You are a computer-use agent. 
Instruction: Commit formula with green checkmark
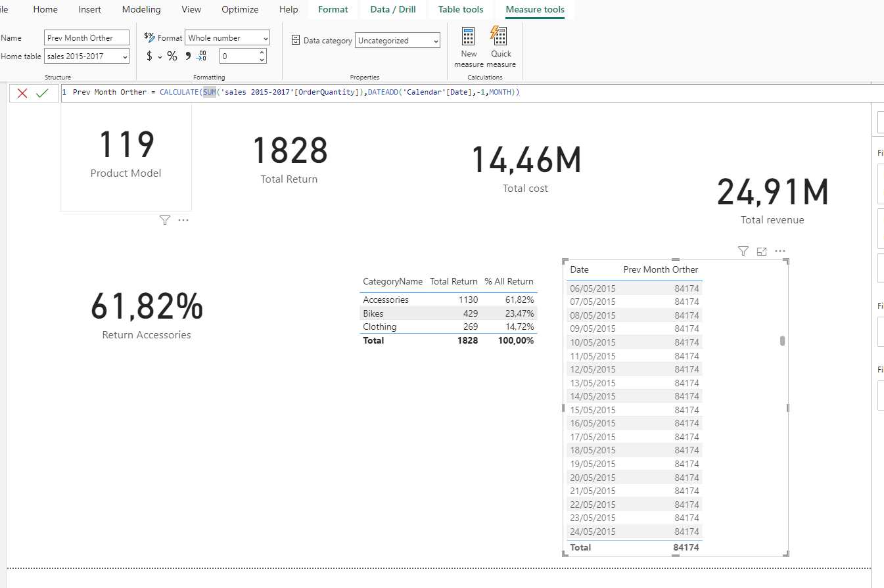tap(42, 93)
